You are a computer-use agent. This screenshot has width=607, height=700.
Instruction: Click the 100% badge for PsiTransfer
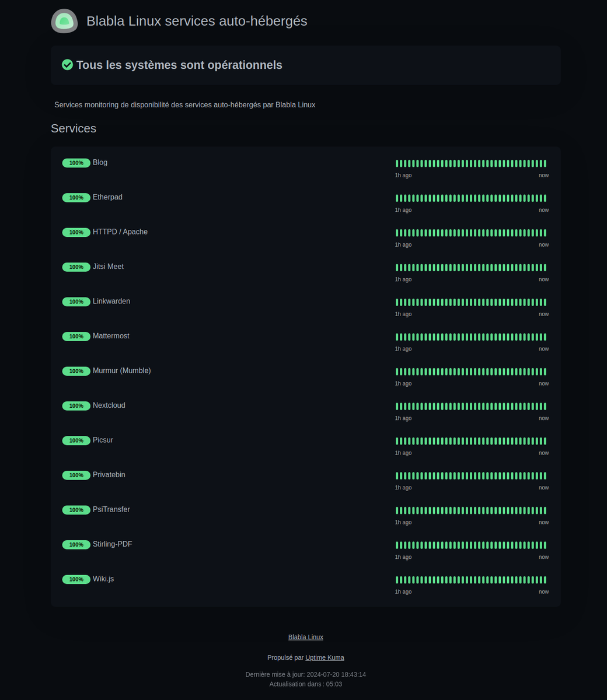(76, 510)
